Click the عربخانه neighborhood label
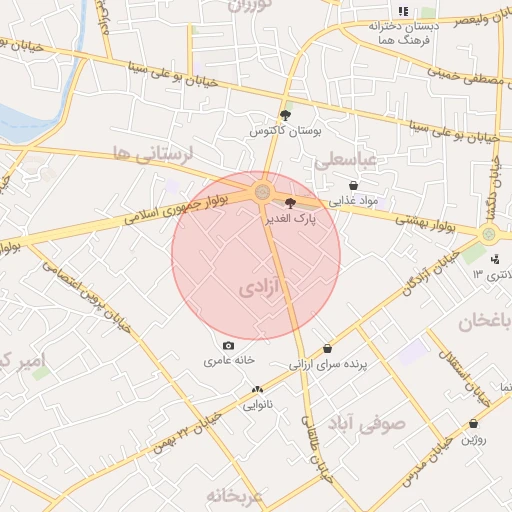This screenshot has width=512, height=512. tap(234, 497)
